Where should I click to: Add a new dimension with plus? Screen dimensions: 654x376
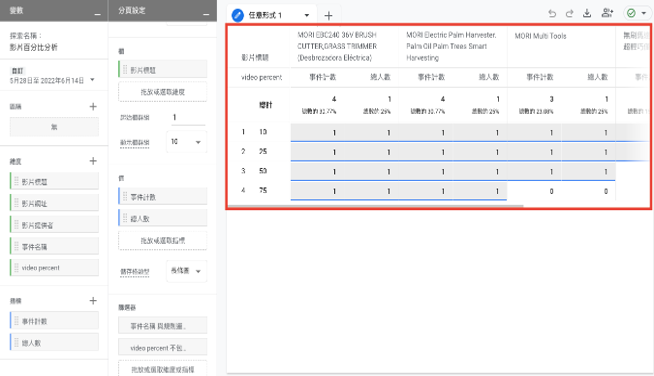93,161
